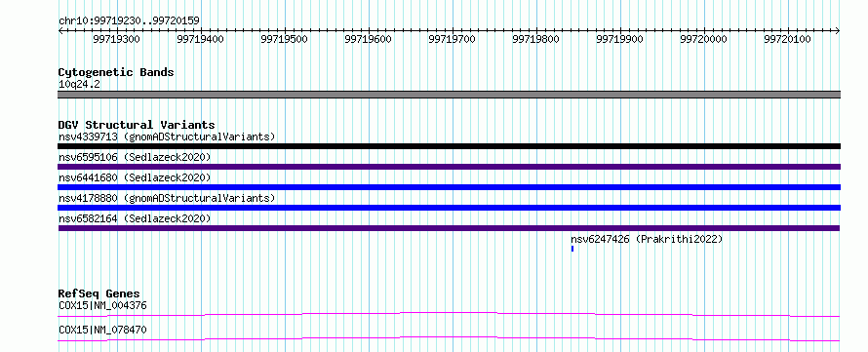Select the gray 10q24.2 cytogenetic band bar
Viewport: 868px width, 352px height.
[x=449, y=95]
